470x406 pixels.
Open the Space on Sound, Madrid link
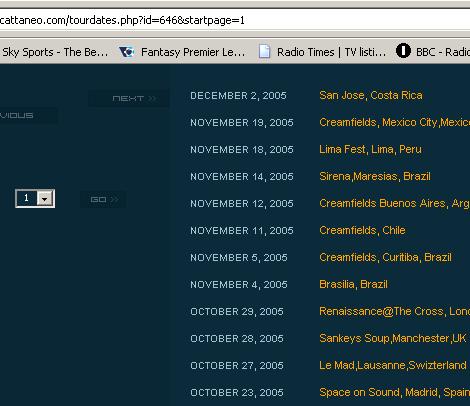coord(394,392)
